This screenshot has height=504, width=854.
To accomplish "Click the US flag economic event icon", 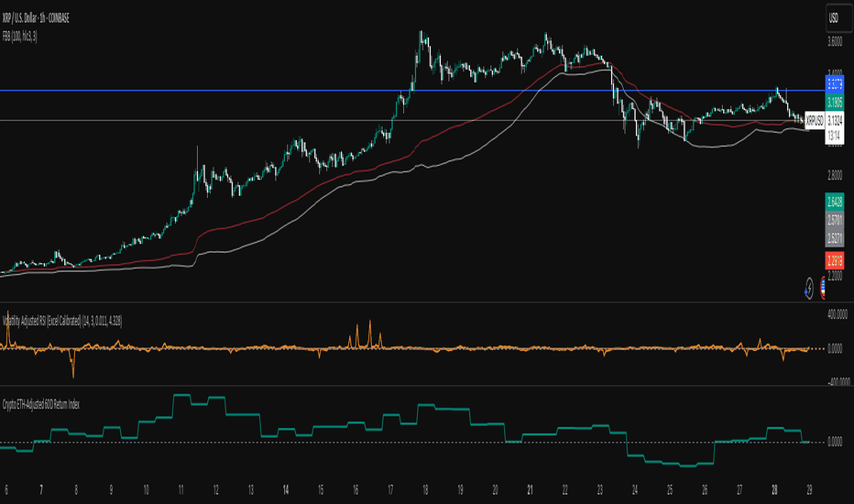I will [x=823, y=289].
